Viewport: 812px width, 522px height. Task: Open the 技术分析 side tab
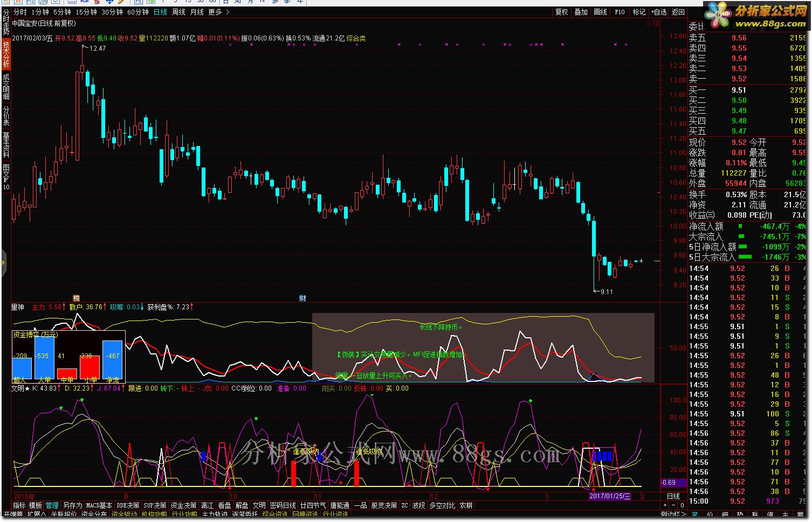pos(6,54)
